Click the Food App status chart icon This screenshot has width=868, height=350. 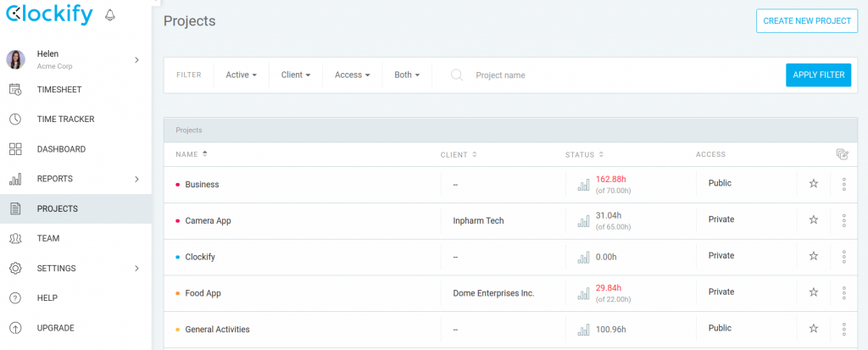[583, 294]
